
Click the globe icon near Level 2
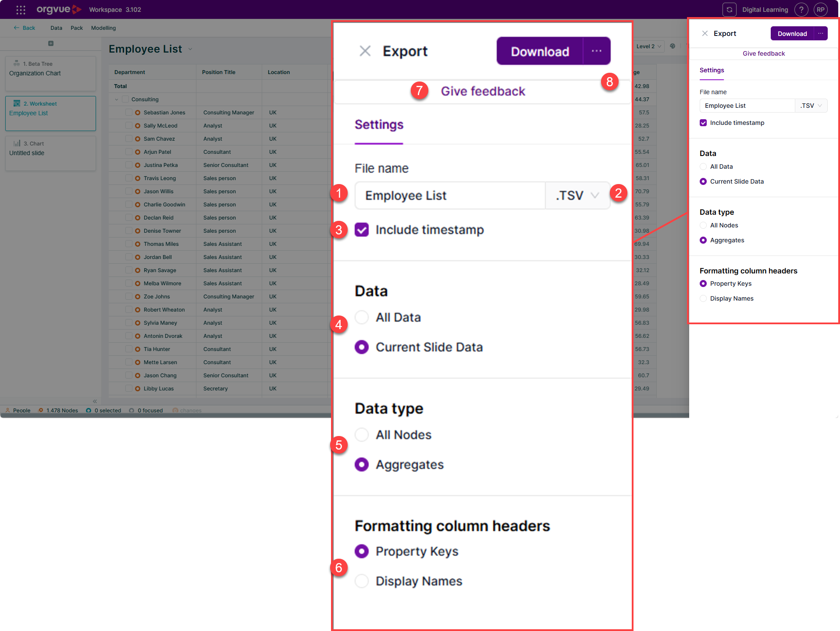tap(673, 46)
